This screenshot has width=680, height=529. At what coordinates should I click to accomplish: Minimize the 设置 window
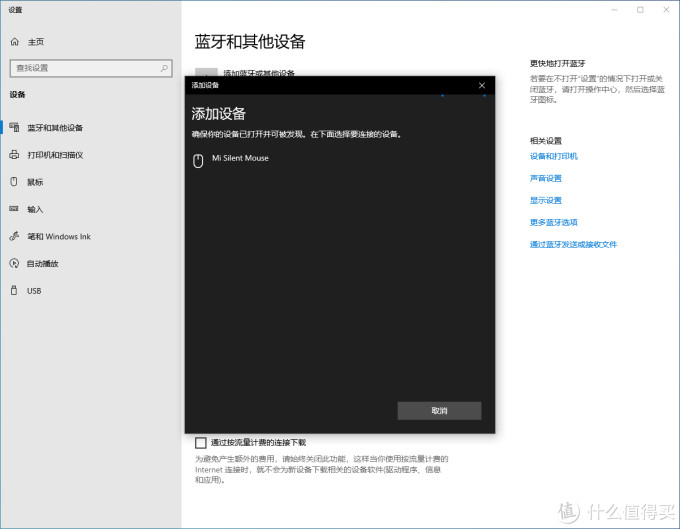pyautogui.click(x=615, y=10)
